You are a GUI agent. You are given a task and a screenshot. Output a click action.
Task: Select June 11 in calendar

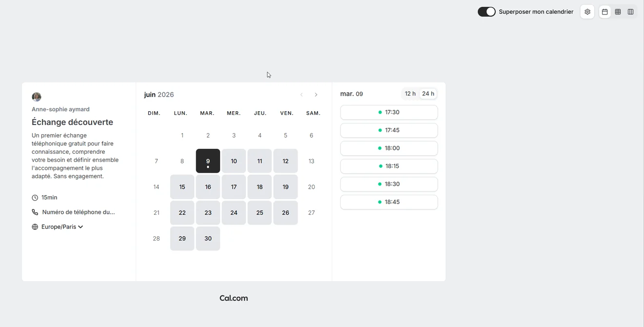(x=260, y=161)
